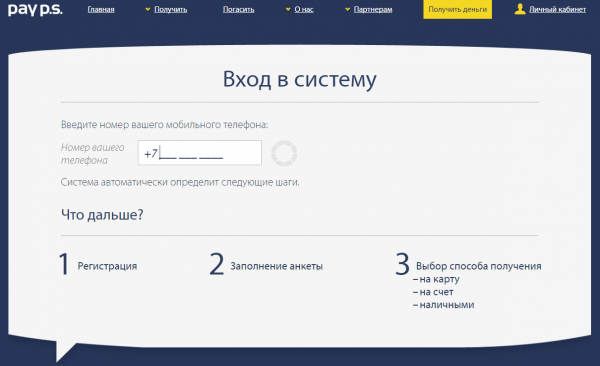The width and height of the screenshot is (600, 366).
Task: Expand the Получить dropdown arrow
Action: tap(148, 9)
